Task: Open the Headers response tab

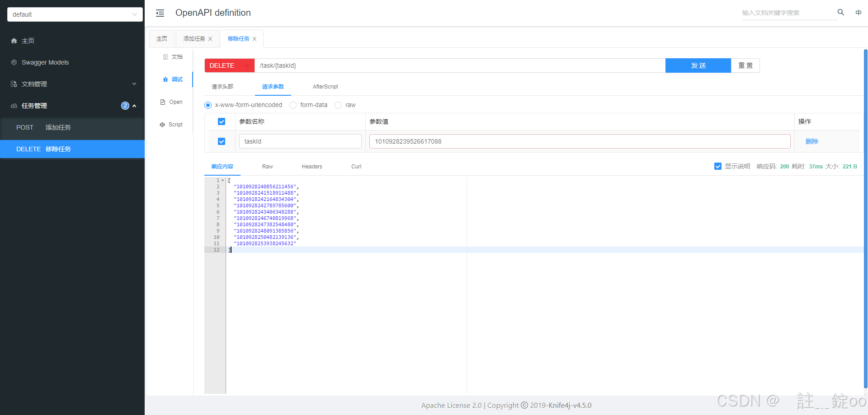Action: click(312, 167)
